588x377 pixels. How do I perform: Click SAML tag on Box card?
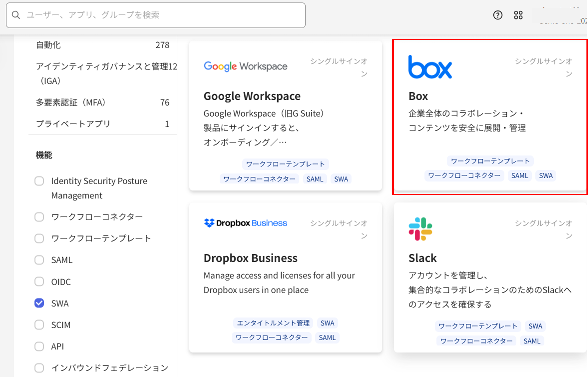[520, 175]
